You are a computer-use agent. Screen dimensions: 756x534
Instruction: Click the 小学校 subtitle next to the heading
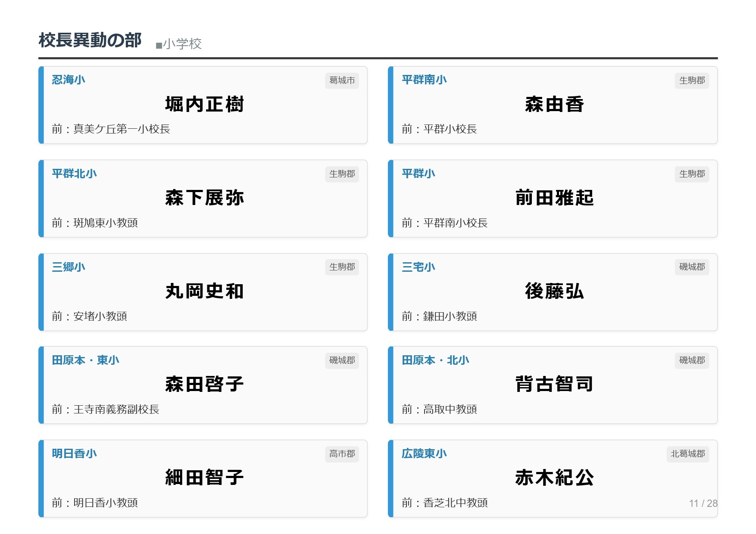pos(179,44)
